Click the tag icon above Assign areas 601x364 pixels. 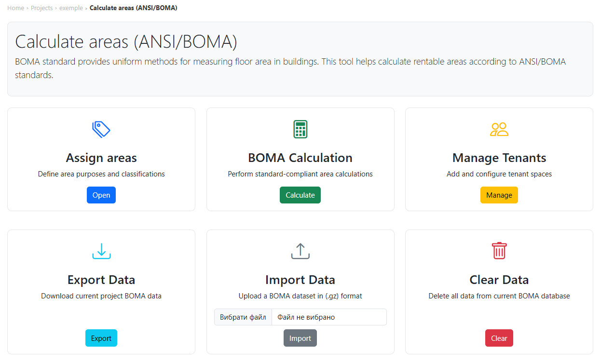click(x=101, y=129)
